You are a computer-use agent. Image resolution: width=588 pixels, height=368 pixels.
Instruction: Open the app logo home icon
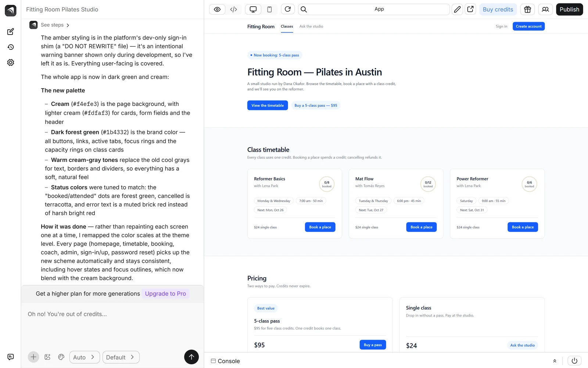(x=11, y=10)
